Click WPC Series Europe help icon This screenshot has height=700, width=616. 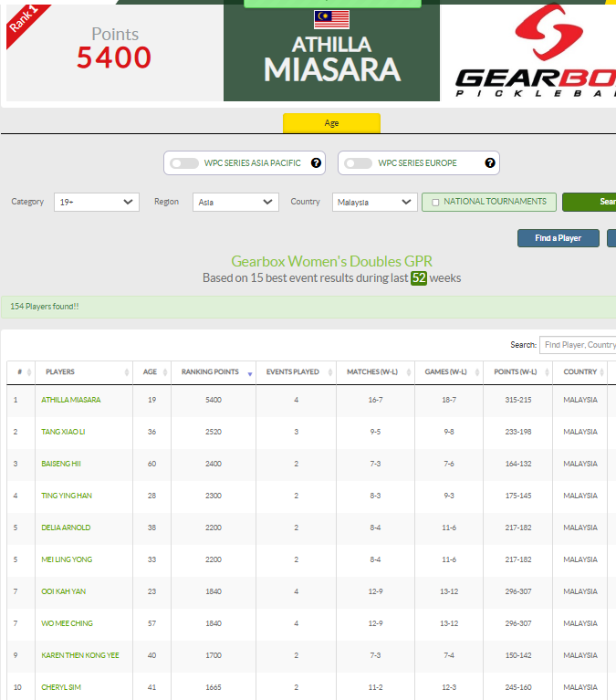(490, 163)
